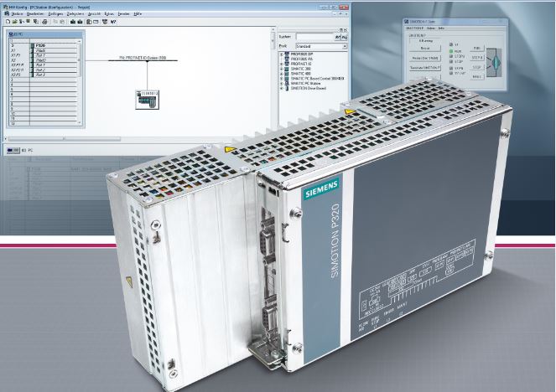This screenshot has height=392, width=556.
Task: Open the Einfügen menu
Action: [x=55, y=13]
